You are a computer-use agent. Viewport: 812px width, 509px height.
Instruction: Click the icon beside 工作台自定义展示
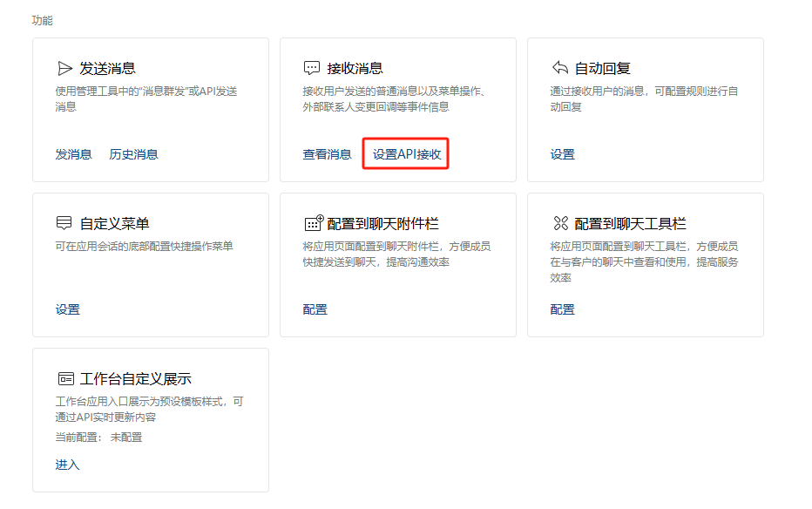[65, 378]
